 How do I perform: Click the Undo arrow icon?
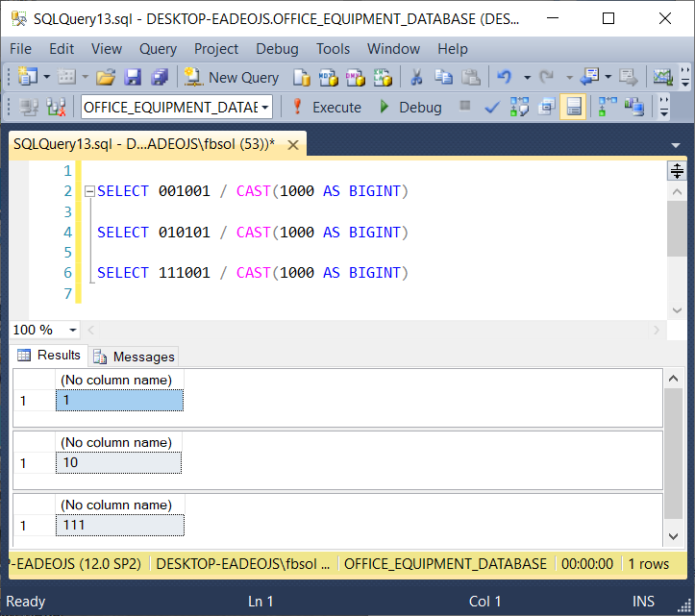(503, 77)
